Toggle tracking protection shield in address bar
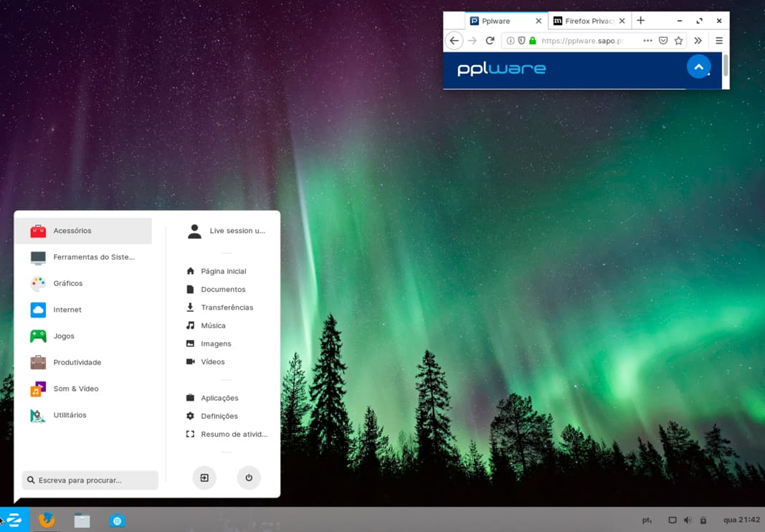 tap(521, 41)
